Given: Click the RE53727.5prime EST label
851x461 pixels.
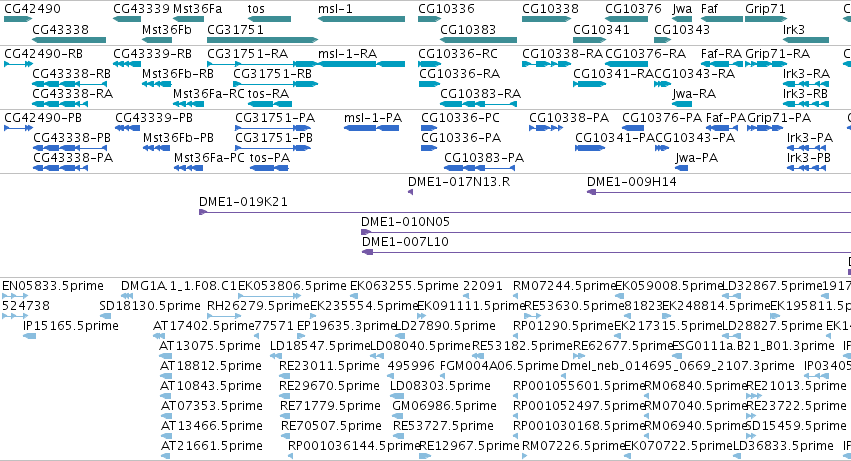Looking at the screenshot, I should [x=443, y=426].
